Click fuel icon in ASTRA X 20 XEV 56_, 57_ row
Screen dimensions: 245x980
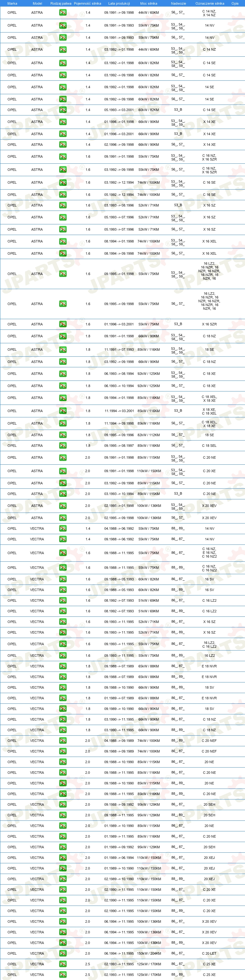click(63, 518)
